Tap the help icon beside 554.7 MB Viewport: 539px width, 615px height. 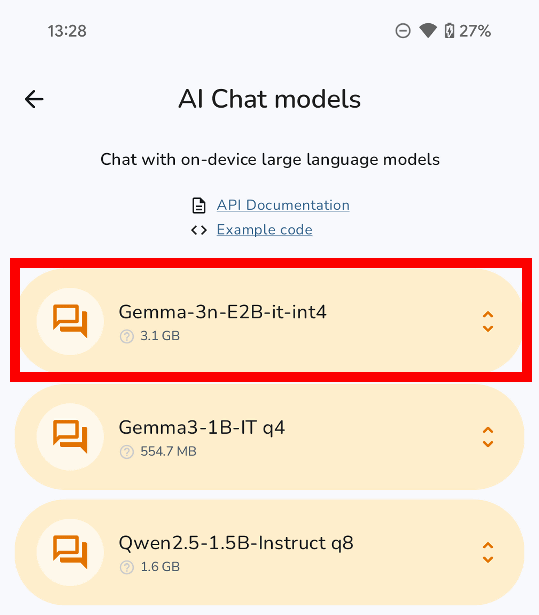click(x=127, y=452)
